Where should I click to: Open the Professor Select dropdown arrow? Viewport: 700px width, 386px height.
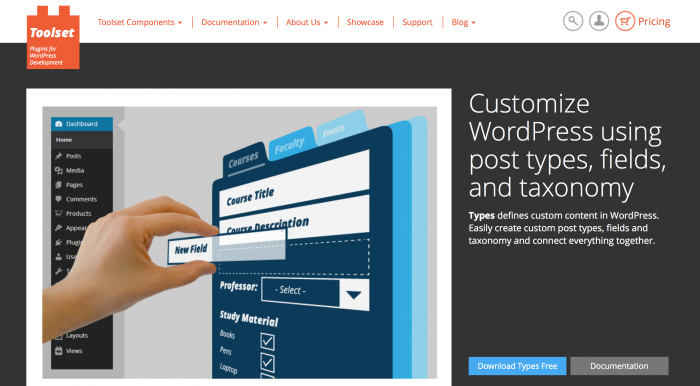(354, 295)
